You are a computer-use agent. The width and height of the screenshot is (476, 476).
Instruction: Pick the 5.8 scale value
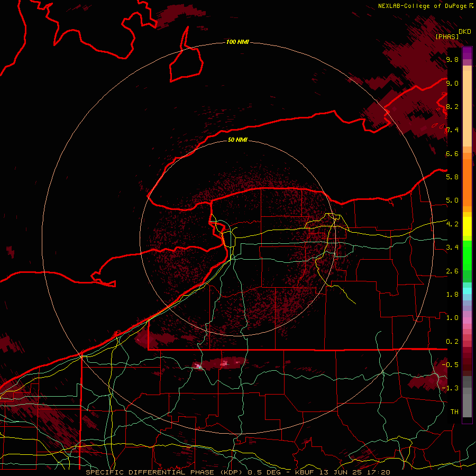click(452, 177)
